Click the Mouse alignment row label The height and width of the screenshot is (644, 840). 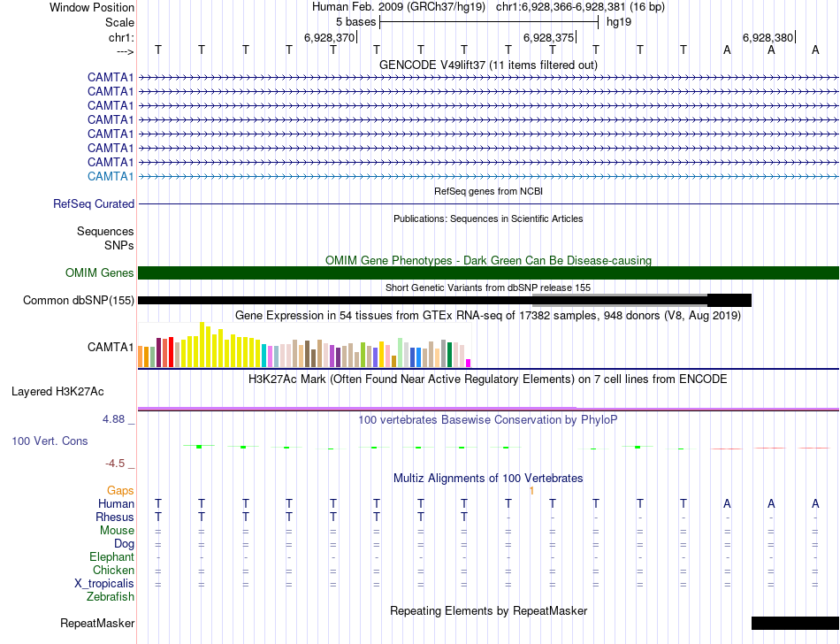tap(117, 531)
